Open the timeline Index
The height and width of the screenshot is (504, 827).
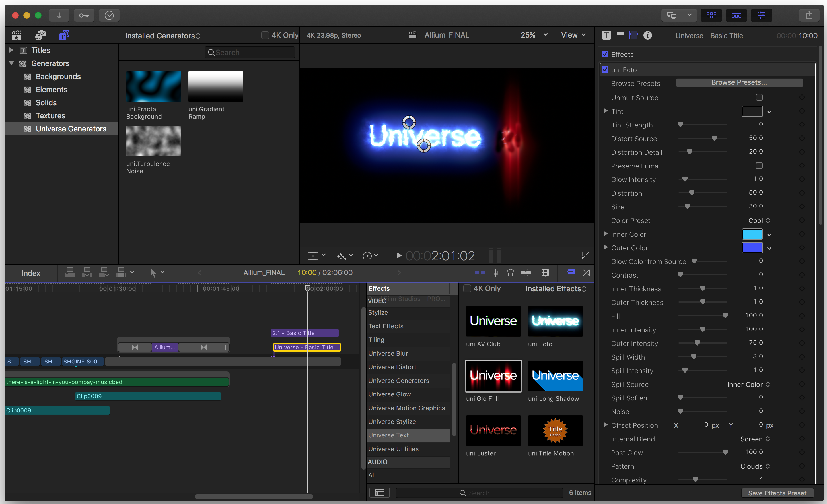(31, 273)
